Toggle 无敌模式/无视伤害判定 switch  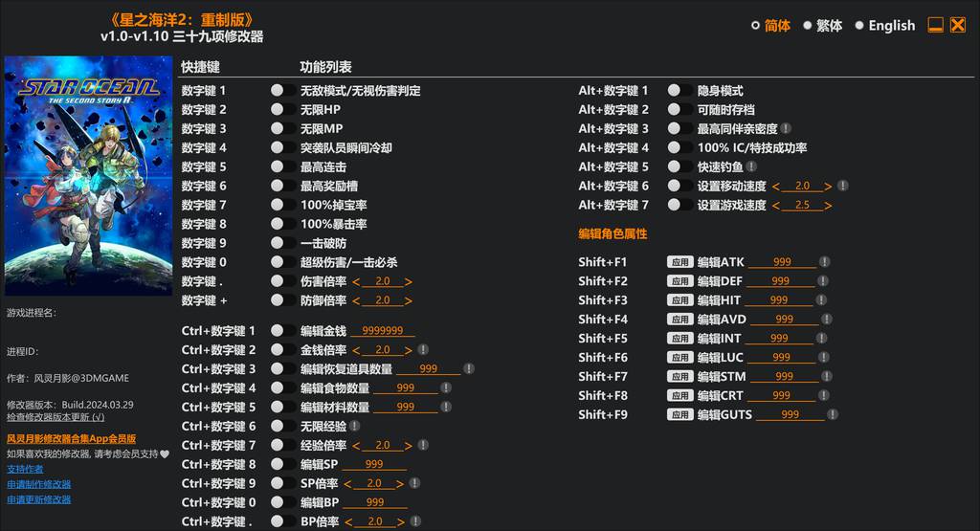(x=282, y=91)
